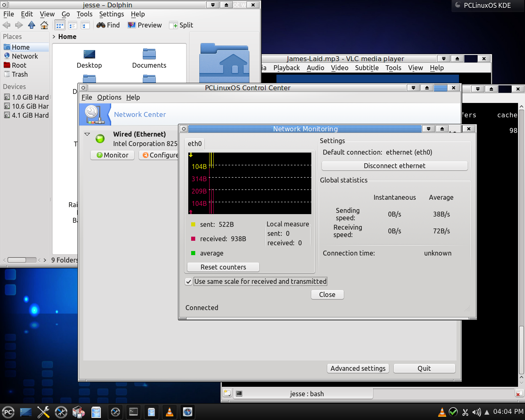The height and width of the screenshot is (420, 525).
Task: Open the Options menu in Control Center
Action: click(x=109, y=97)
